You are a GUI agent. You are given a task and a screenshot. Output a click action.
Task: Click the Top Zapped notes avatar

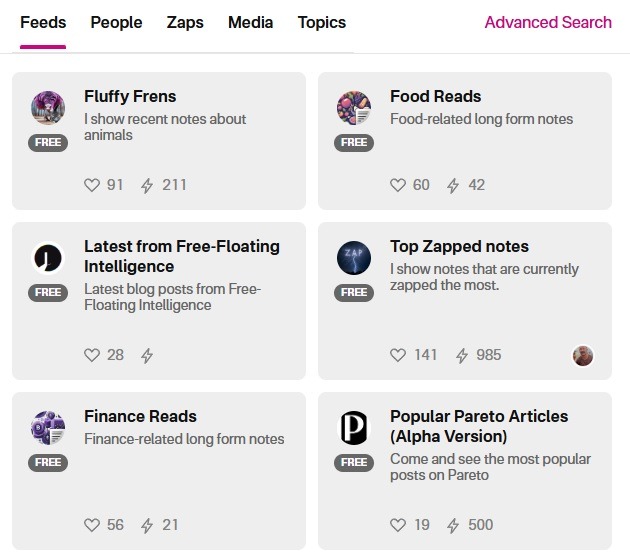354,258
